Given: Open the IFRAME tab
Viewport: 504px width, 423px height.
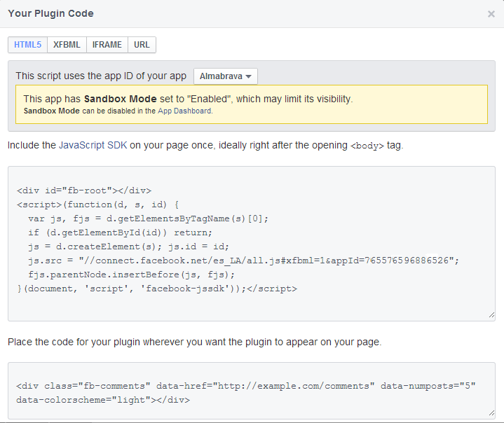Looking at the screenshot, I should (x=107, y=45).
